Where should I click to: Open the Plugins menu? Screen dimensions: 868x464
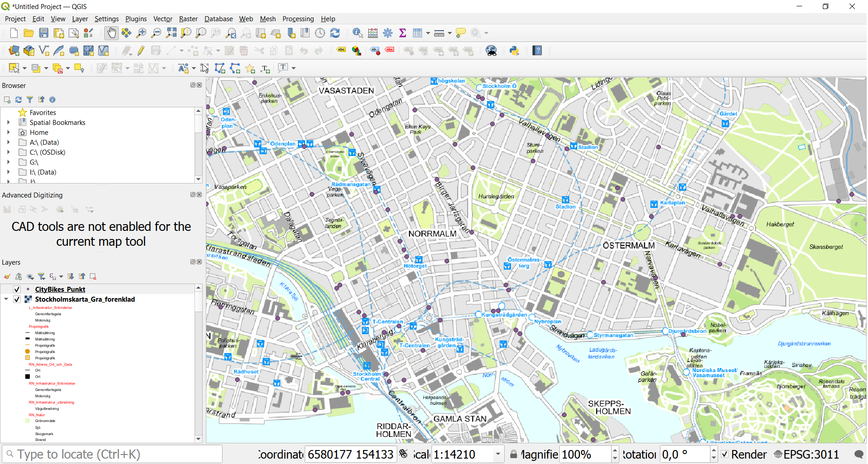coord(136,19)
